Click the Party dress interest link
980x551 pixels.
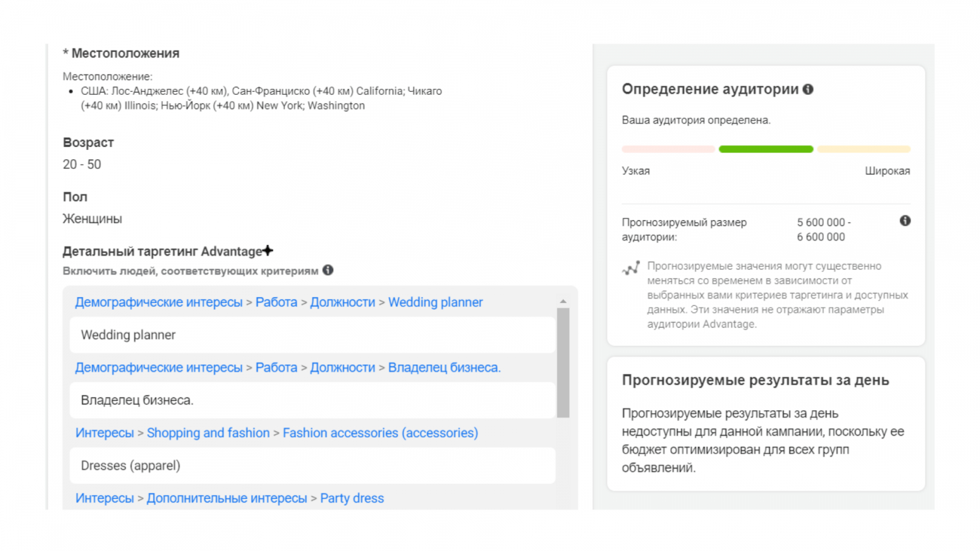tap(352, 498)
